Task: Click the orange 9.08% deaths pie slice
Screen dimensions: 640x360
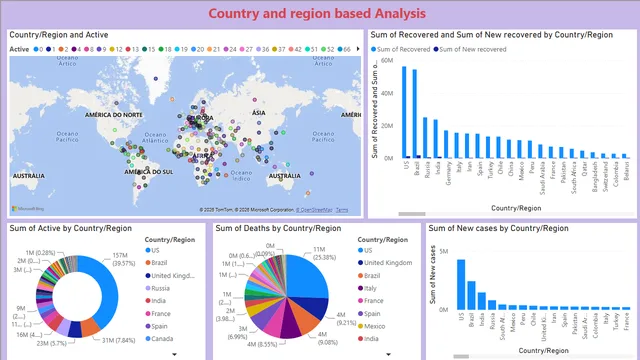Action: pyautogui.click(x=305, y=318)
